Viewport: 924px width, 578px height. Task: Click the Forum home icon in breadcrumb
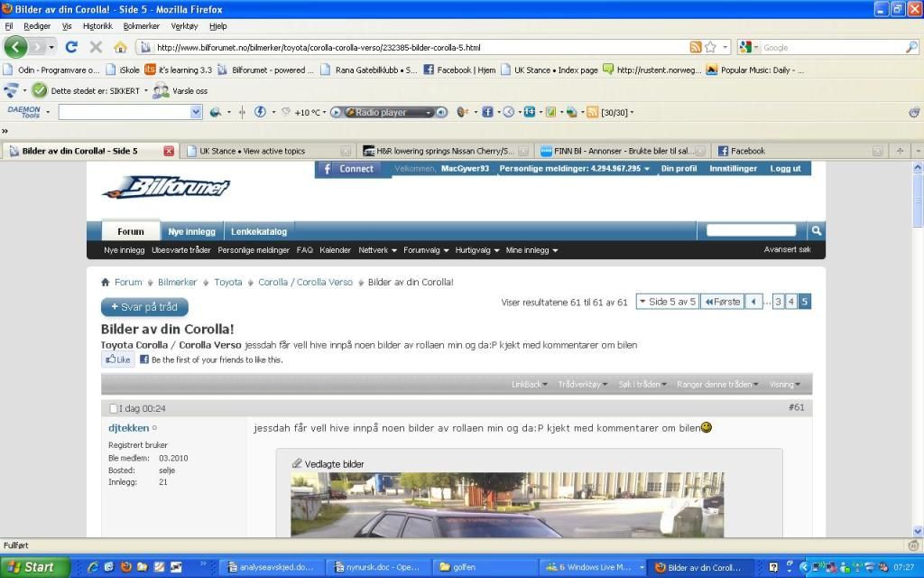pyautogui.click(x=106, y=283)
